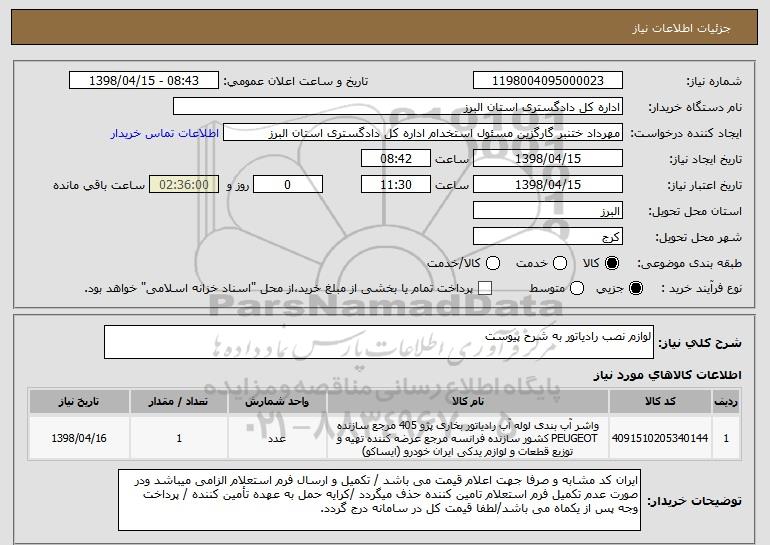Click the item code 409151020534​0144 cell
This screenshot has height=545, width=770.
tap(660, 438)
